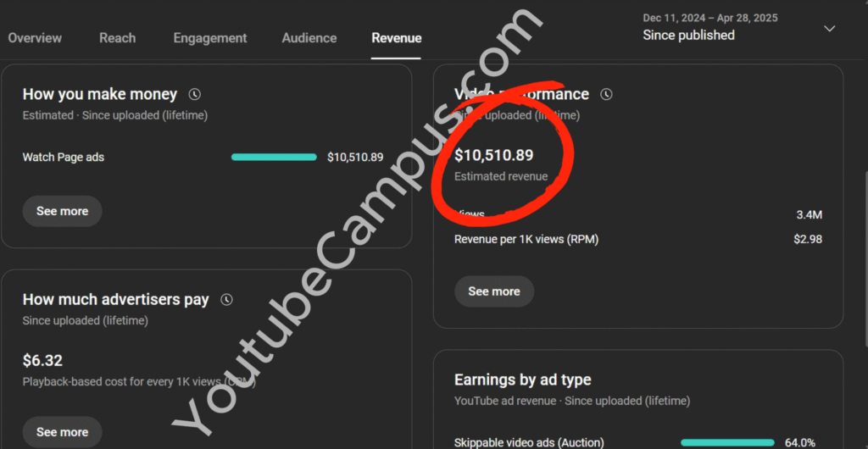The height and width of the screenshot is (449, 868).
Task: Click Playback-based cost for every 1K views text
Action: click(x=139, y=381)
